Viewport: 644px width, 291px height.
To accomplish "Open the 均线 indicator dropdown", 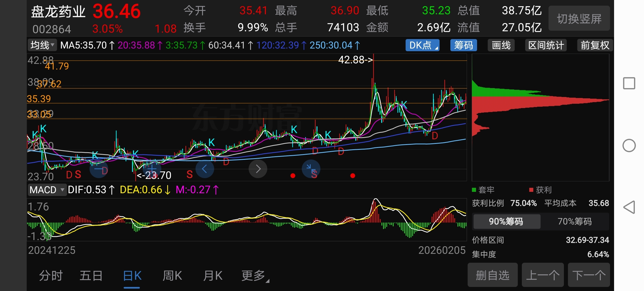I will 42,45.
